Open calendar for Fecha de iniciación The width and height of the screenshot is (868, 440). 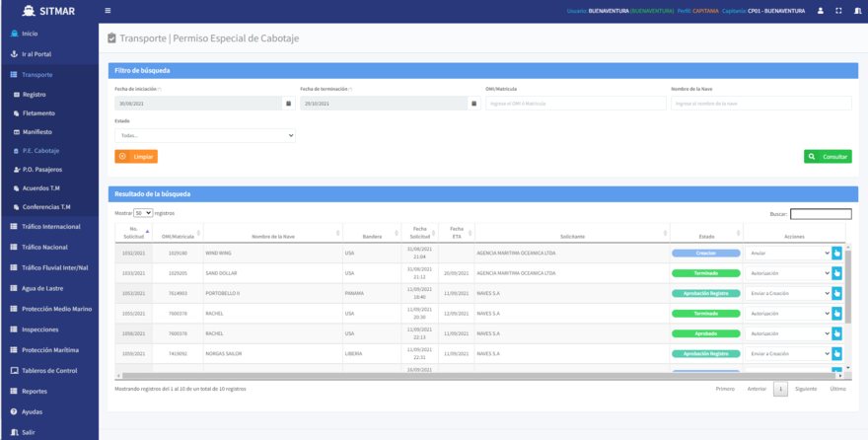click(x=288, y=103)
